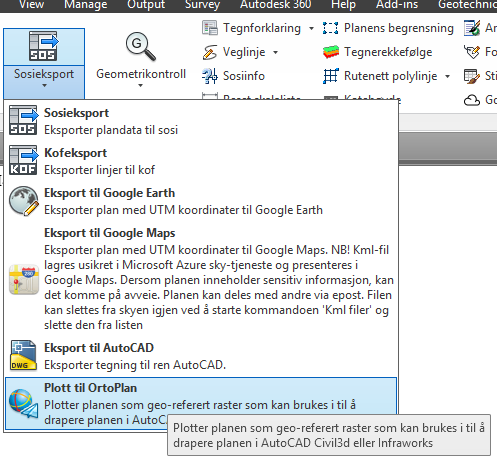Select Eksport til Google Maps entry
This screenshot has height=467, width=497.
201,279
